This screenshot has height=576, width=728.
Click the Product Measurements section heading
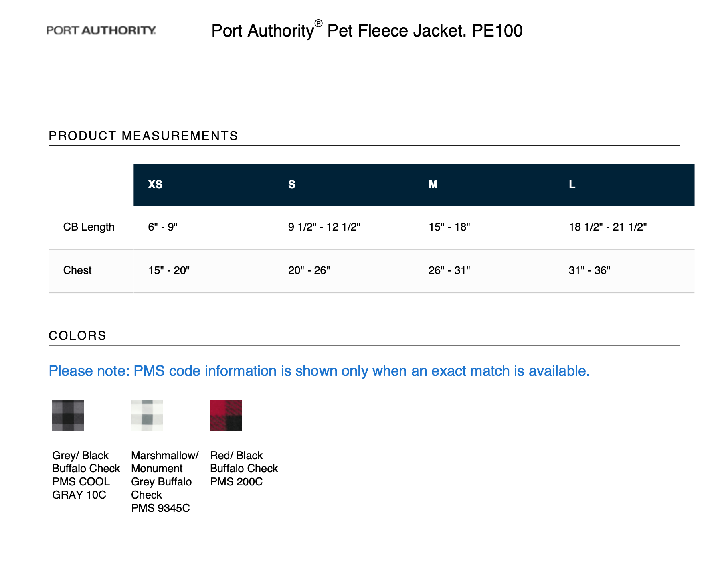pos(143,136)
